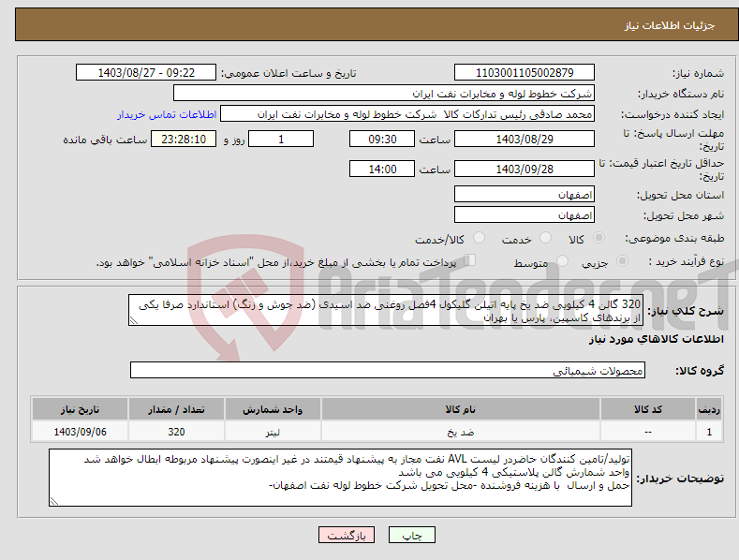Image resolution: width=739 pixels, height=560 pixels.
Task: Click the نام دستگاه خریدار field
Action: [384, 94]
